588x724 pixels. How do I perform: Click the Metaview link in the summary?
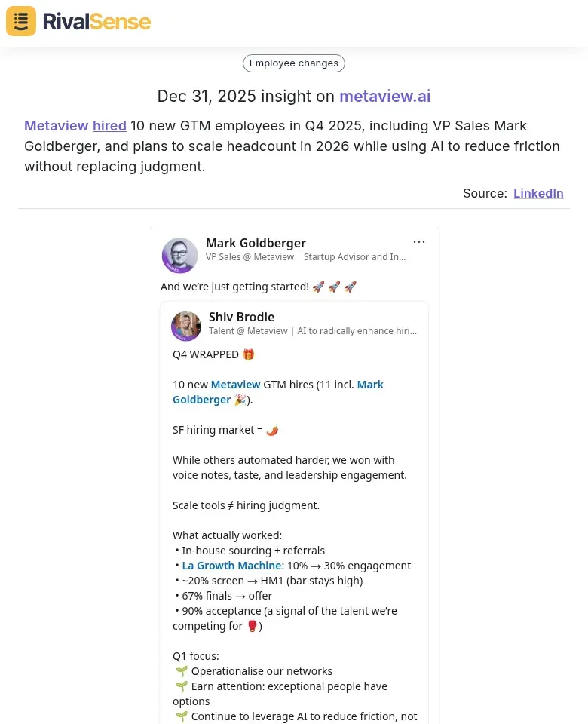57,125
